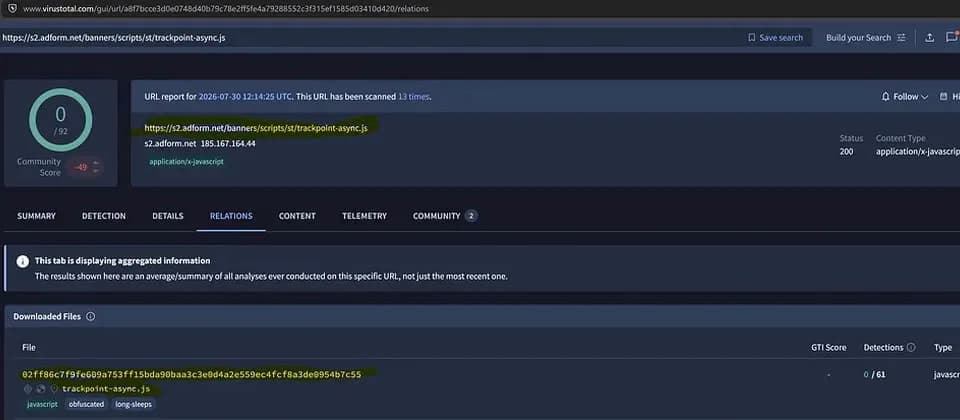This screenshot has height=420, width=960.
Task: Click the javascript tag on file row
Action: pyautogui.click(x=42, y=404)
